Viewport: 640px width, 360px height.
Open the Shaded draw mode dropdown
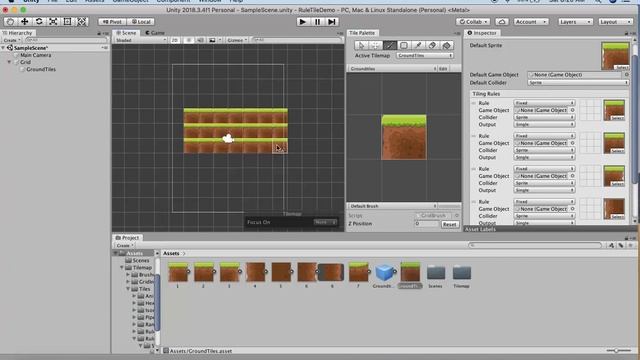click(x=140, y=40)
